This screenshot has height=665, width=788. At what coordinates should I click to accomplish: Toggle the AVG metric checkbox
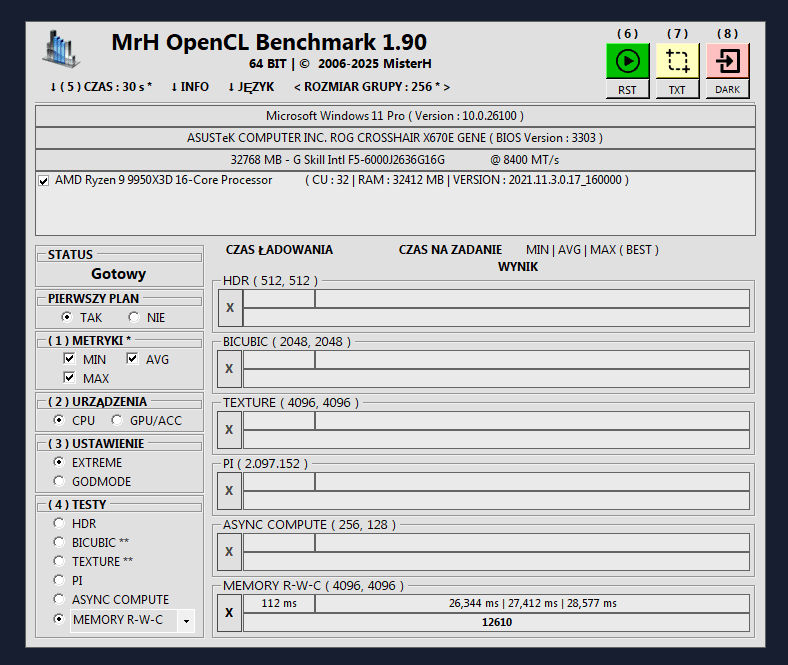[132, 358]
